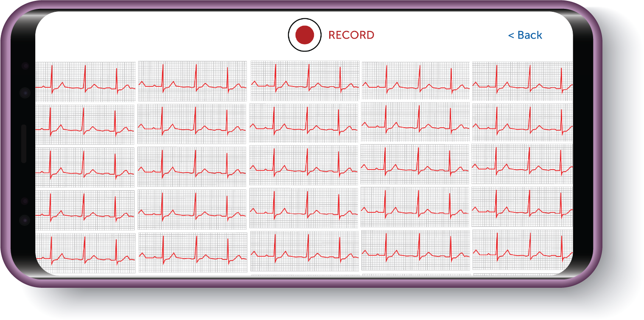644x320 pixels.
Task: Select the ECG strip in fourth row, second column
Action: coord(192,209)
